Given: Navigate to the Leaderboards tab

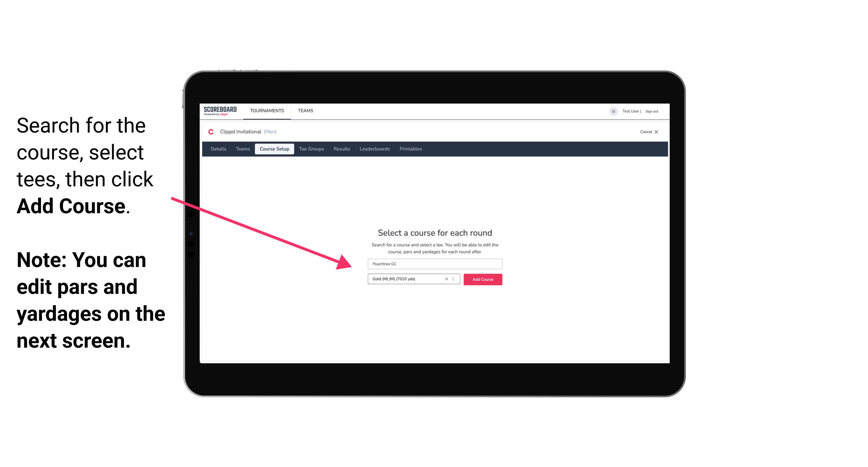Looking at the screenshot, I should [x=375, y=148].
